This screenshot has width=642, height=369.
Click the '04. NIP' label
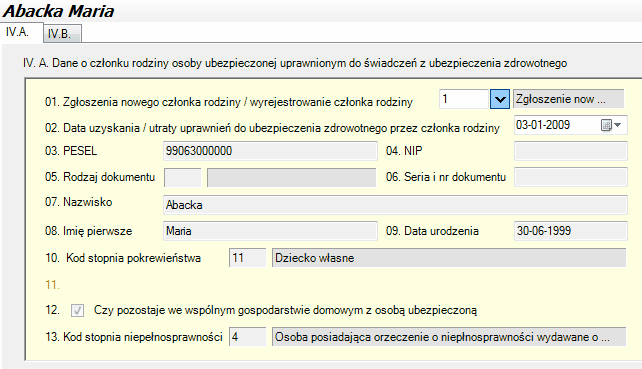tap(404, 151)
